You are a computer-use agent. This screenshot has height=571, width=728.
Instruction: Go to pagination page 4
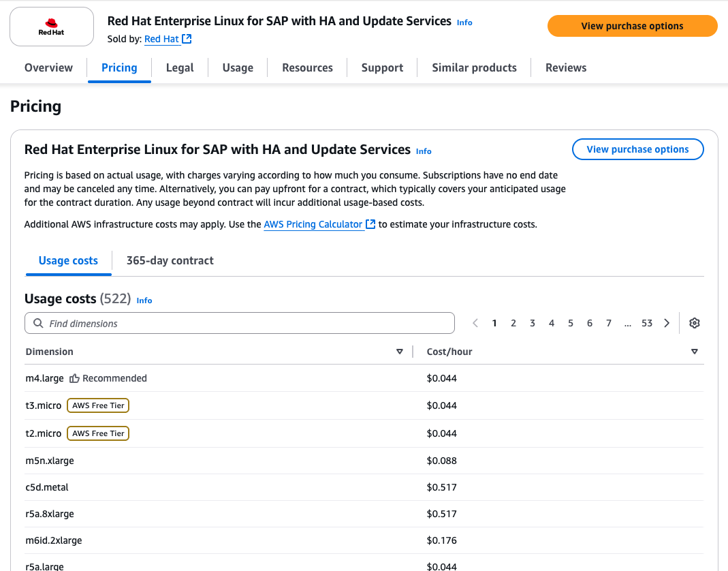(552, 323)
